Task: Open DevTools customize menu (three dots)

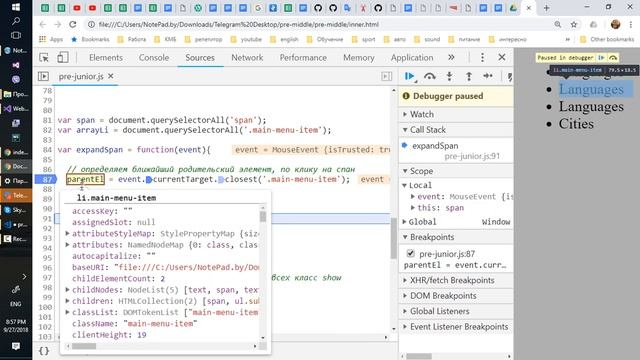Action: coord(482,58)
